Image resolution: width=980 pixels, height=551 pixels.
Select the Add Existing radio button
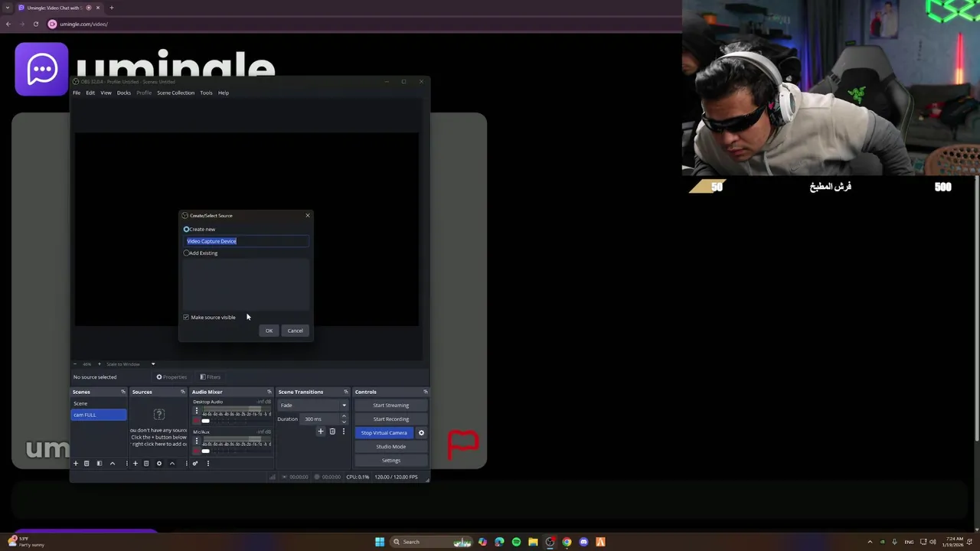coord(186,253)
